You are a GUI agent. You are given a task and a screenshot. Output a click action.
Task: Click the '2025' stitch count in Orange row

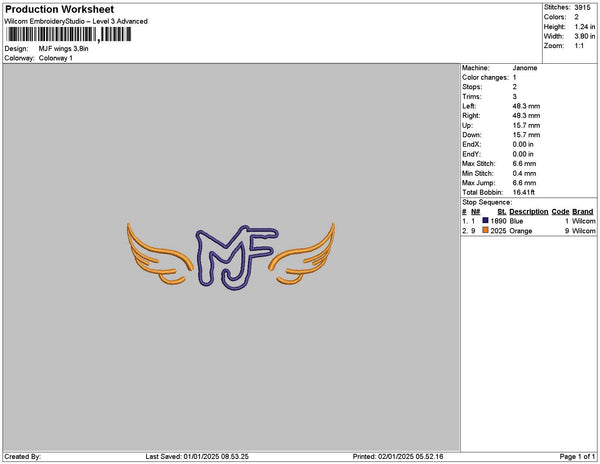coord(498,231)
